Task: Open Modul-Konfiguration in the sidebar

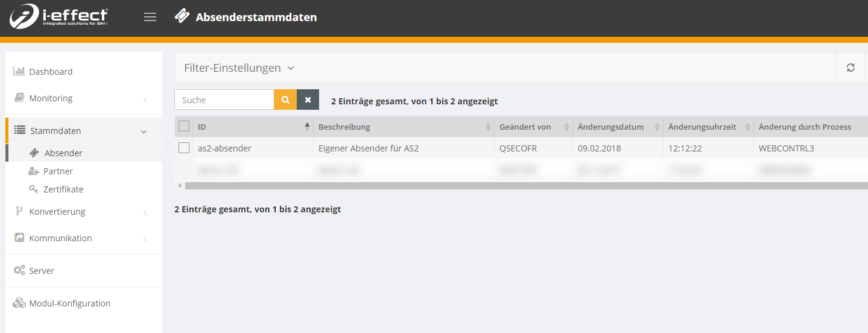Action: 69,303
